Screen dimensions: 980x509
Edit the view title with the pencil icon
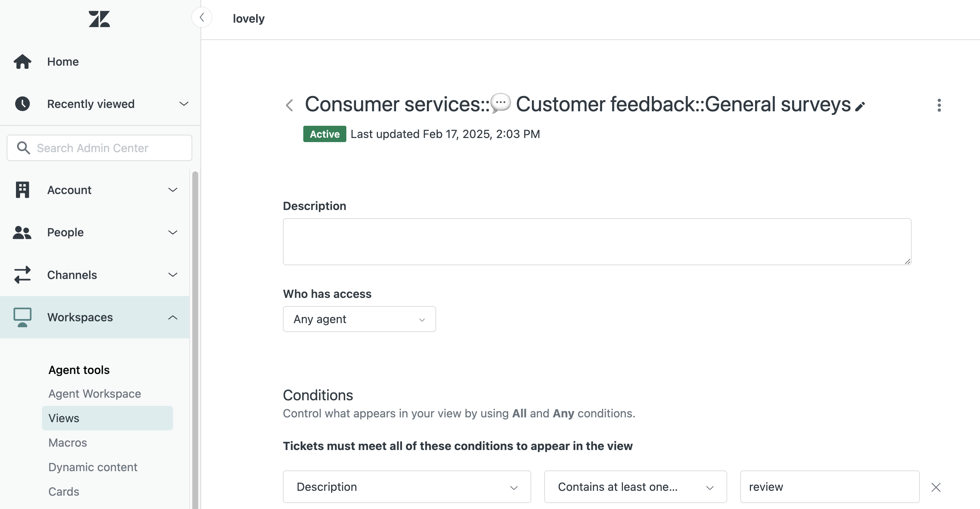pyautogui.click(x=860, y=107)
